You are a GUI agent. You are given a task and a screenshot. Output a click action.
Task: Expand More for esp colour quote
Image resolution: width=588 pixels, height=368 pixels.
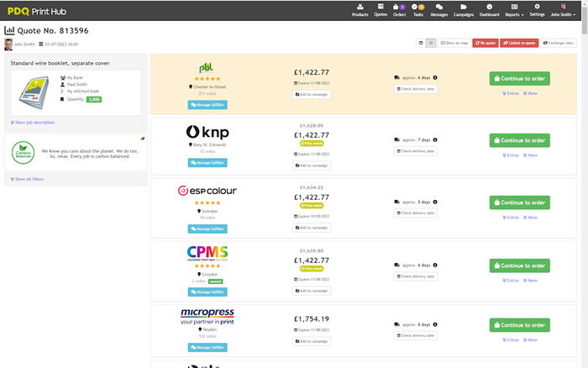pyautogui.click(x=530, y=218)
